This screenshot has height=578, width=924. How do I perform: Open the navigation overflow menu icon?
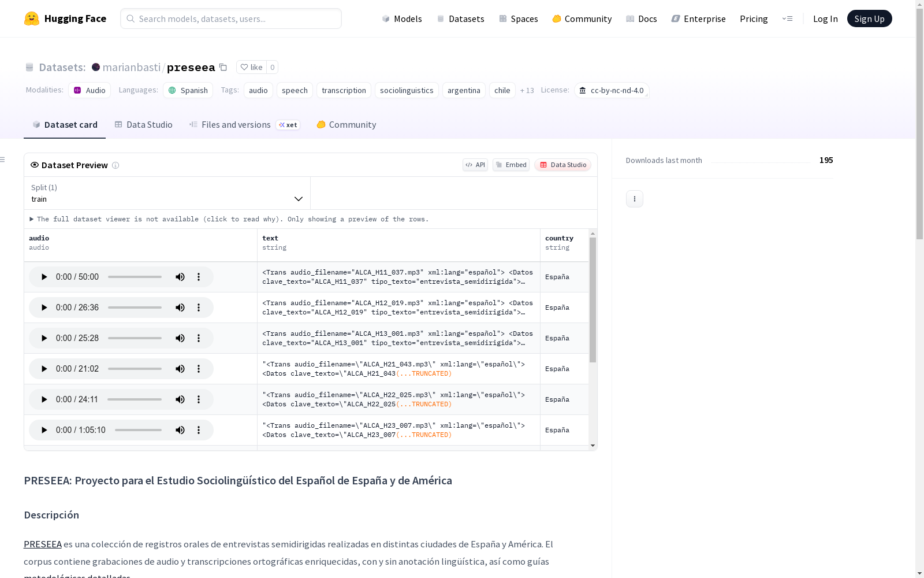click(787, 18)
